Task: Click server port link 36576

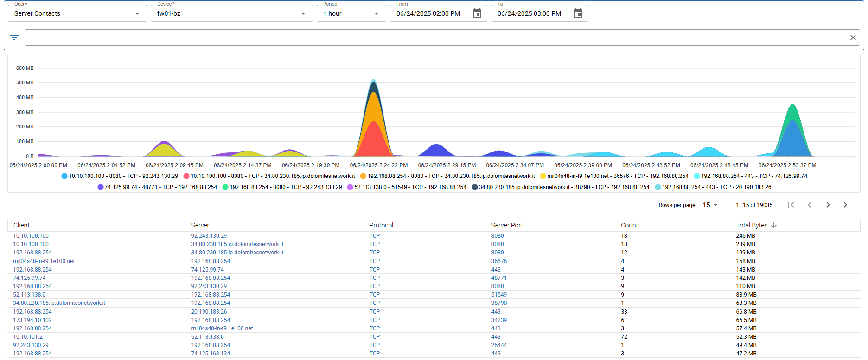Action: [x=499, y=261]
